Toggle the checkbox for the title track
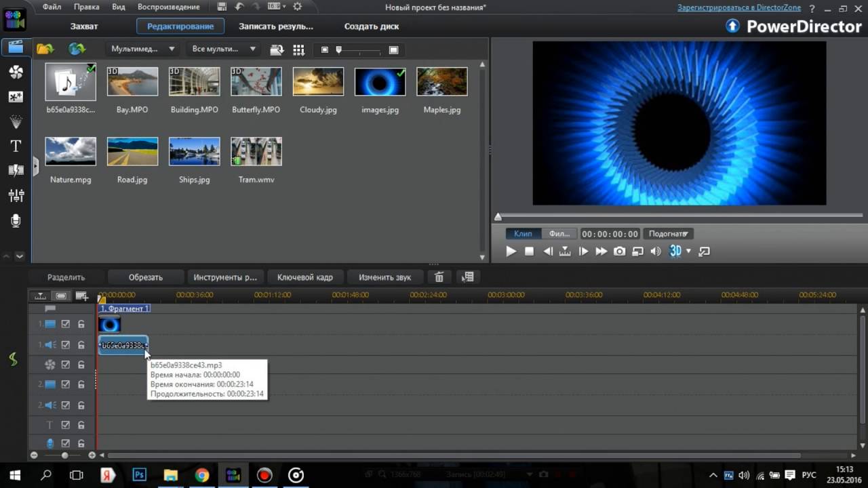The image size is (868, 488). click(x=66, y=425)
